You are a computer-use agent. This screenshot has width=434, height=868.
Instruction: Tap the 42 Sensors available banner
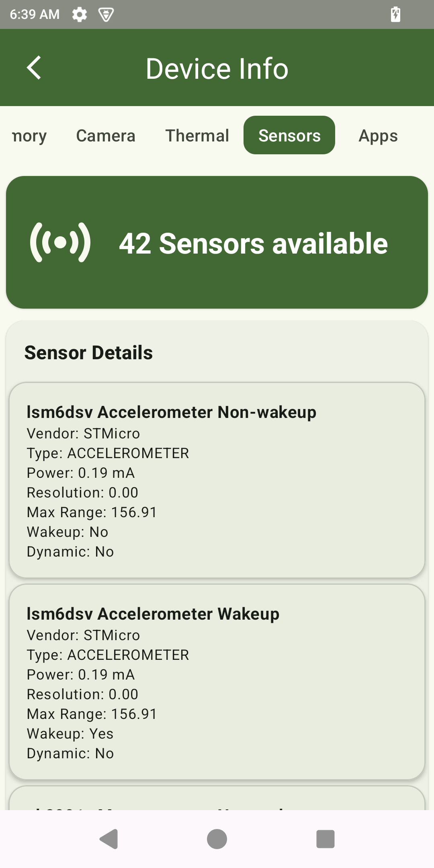253,243
